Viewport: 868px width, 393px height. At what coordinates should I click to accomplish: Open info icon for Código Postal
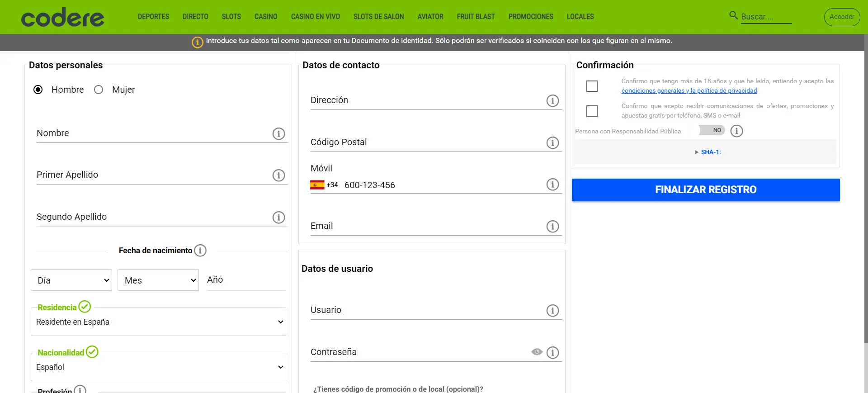(x=552, y=143)
